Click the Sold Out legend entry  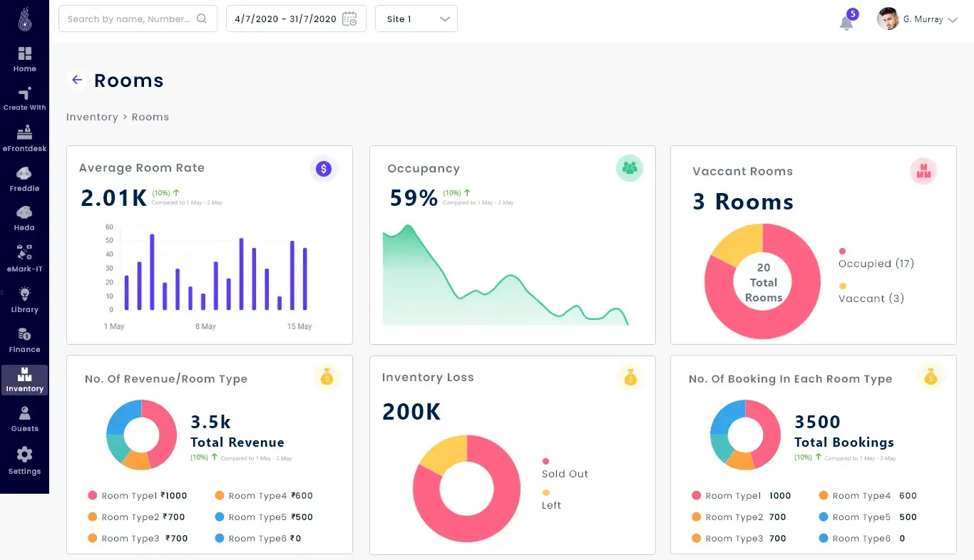point(565,468)
